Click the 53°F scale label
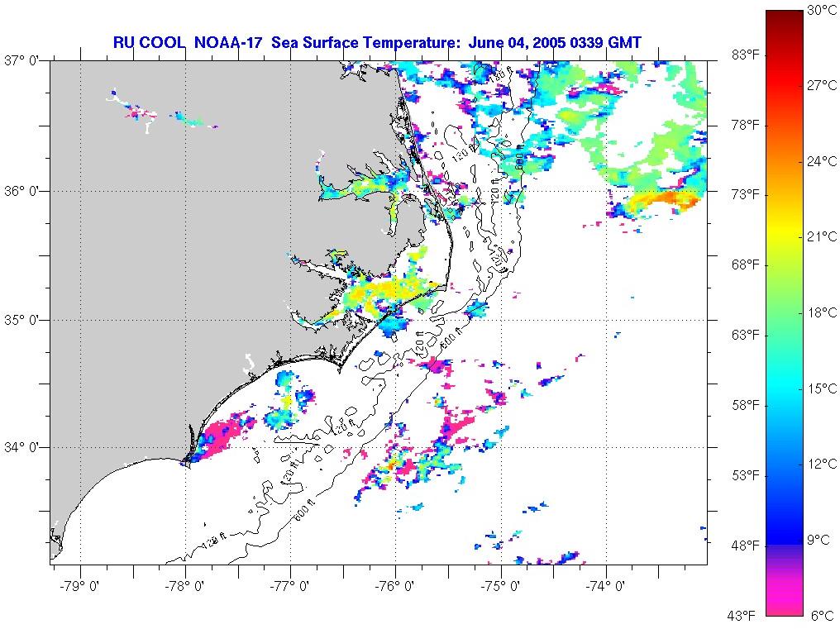 [746, 476]
